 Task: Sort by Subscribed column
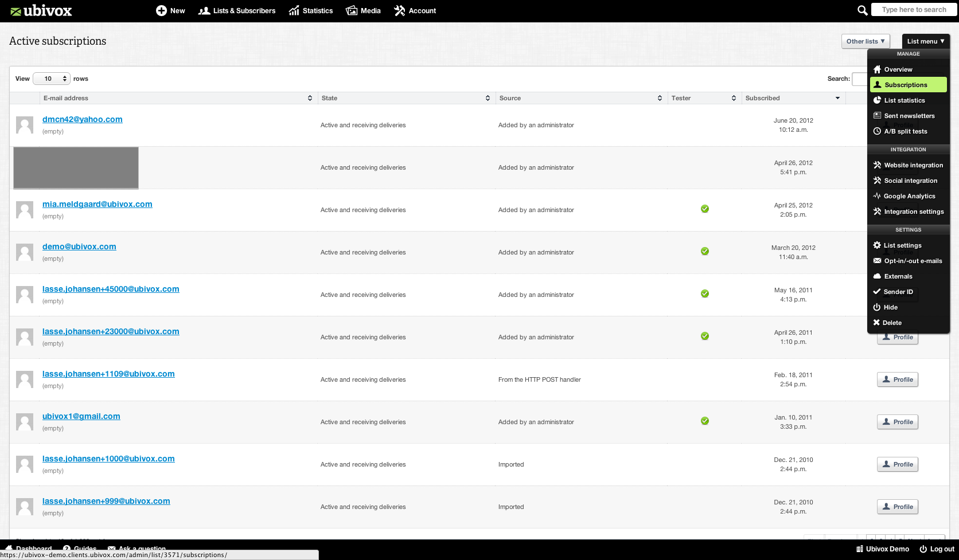pos(793,98)
